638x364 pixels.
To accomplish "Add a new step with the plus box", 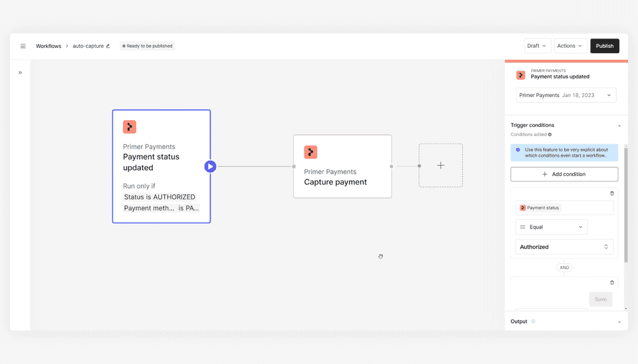I will tap(441, 165).
